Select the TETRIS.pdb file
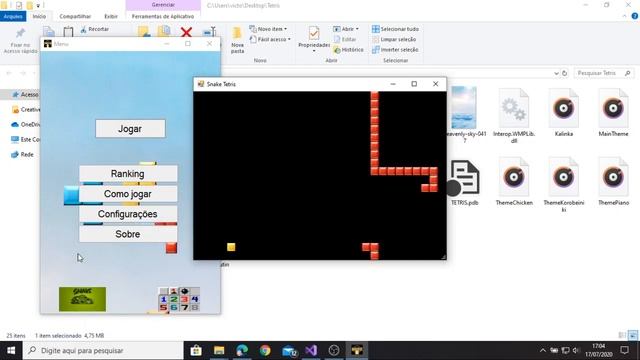 point(464,182)
